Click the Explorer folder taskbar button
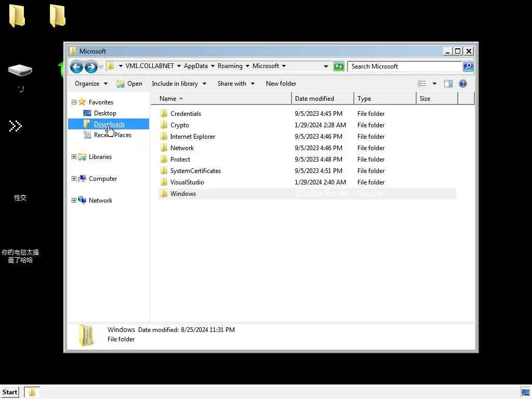 click(x=32, y=392)
